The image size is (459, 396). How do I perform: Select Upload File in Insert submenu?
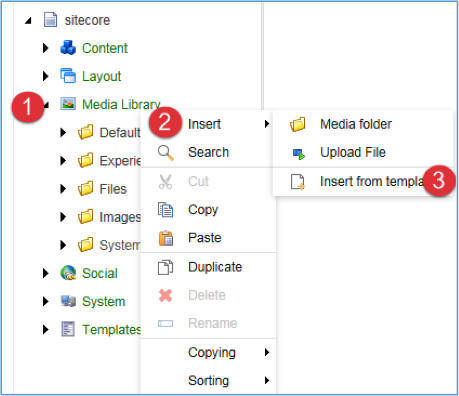point(363,152)
